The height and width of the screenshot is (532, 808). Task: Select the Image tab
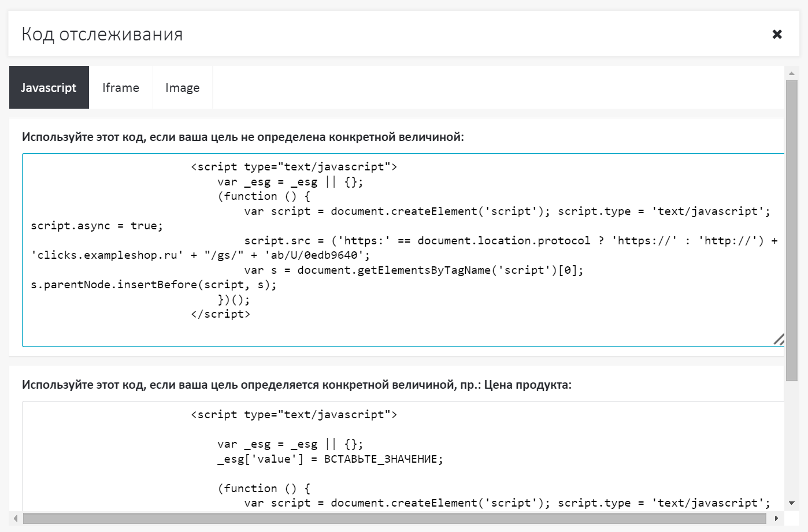[182, 88]
